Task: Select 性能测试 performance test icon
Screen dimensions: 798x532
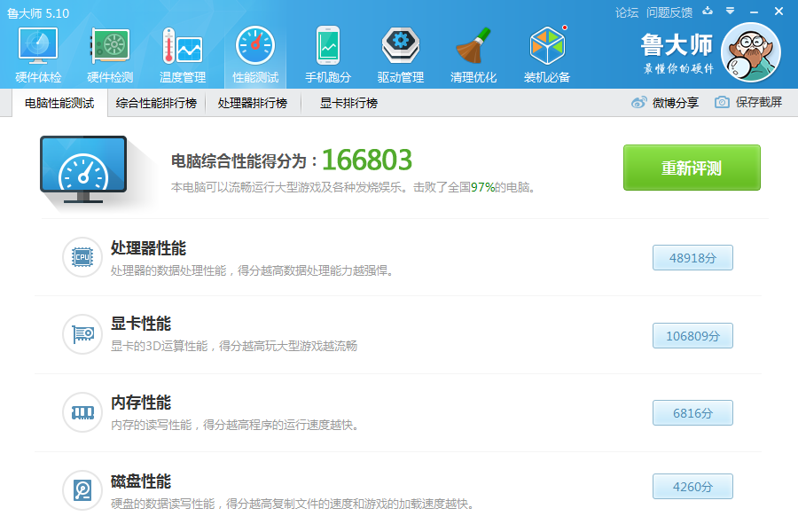Action: 254,55
